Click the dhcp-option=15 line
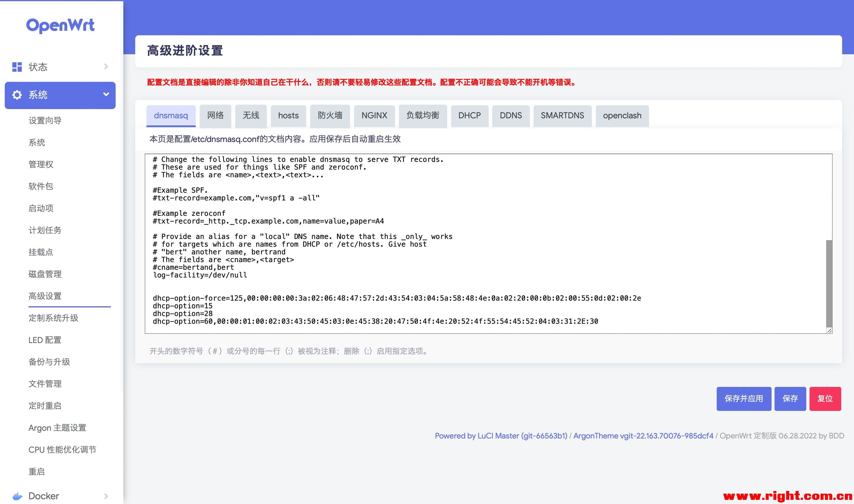Viewport: 854px width, 504px height. coord(183,306)
